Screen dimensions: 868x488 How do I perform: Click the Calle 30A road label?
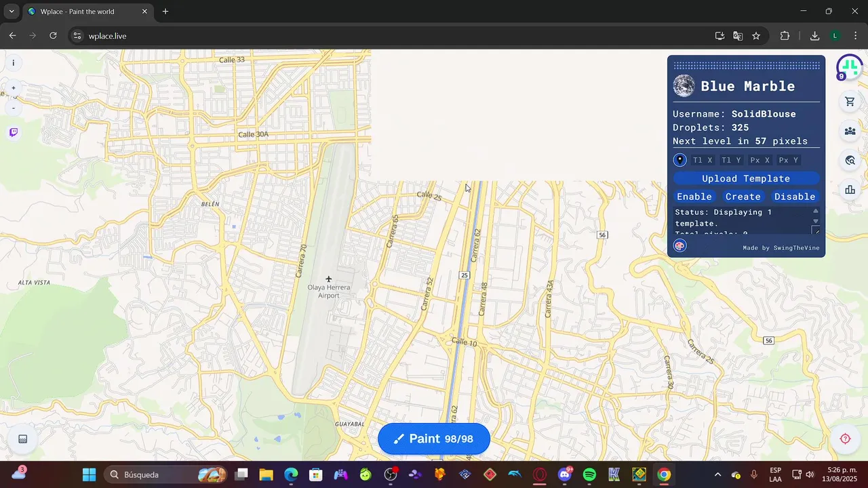pos(253,135)
